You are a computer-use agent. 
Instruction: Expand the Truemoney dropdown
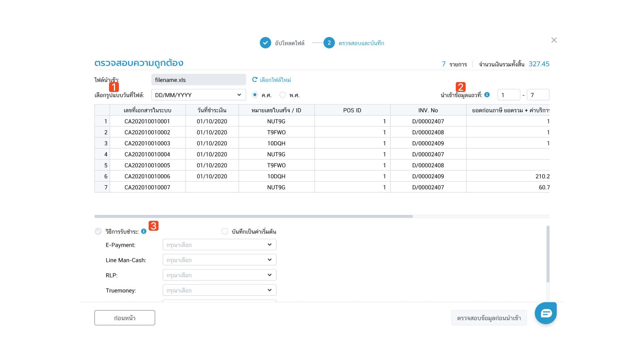point(219,290)
